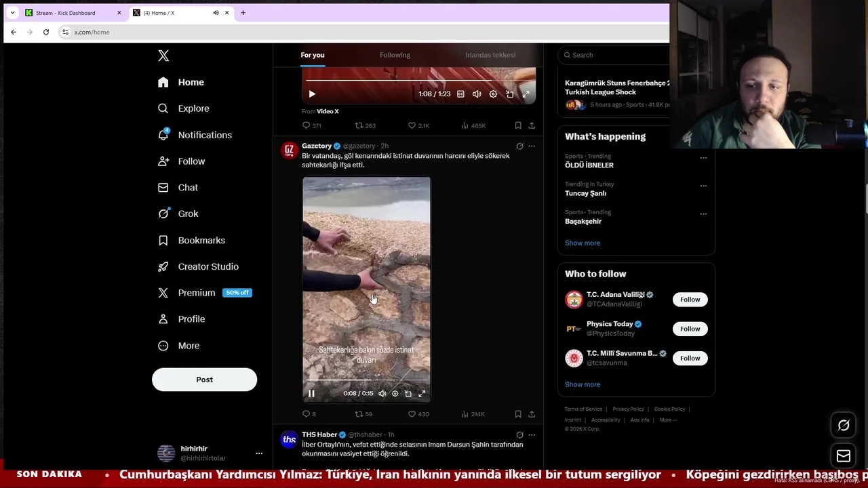
Task: Open more options on the Gazetory post
Action: coord(532,146)
